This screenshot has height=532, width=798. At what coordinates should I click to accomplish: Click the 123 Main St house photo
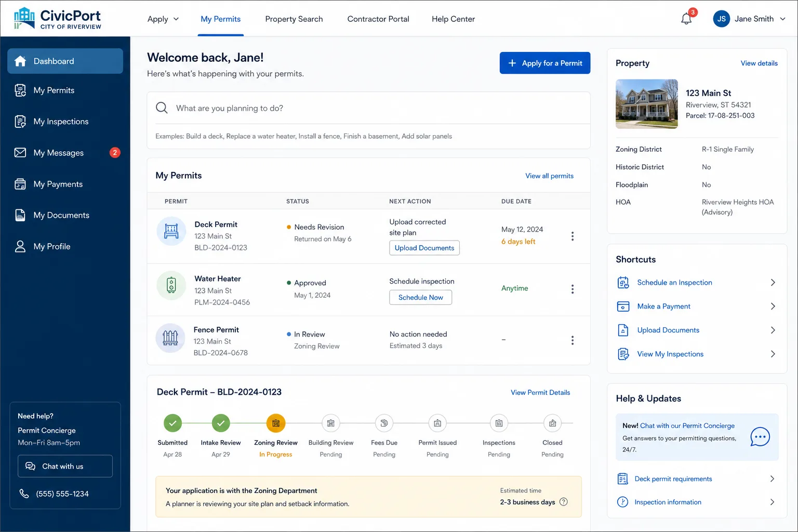[x=647, y=104]
